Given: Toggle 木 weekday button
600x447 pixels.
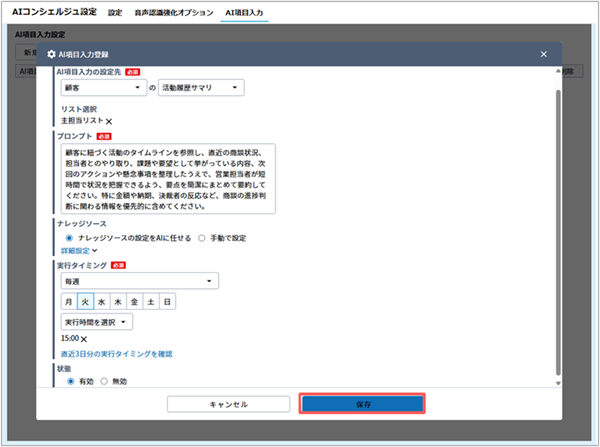Looking at the screenshot, I should click(118, 302).
